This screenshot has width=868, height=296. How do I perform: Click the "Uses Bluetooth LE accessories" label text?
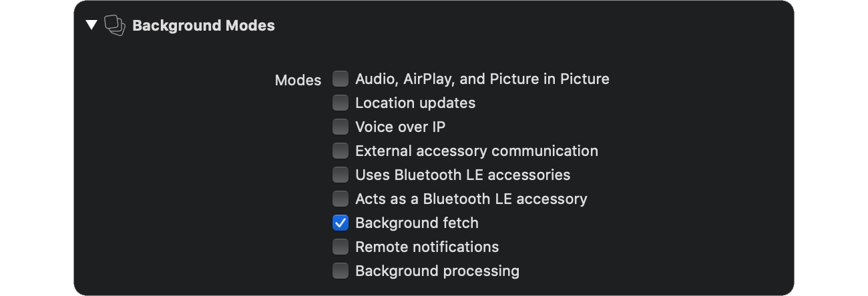pos(463,175)
